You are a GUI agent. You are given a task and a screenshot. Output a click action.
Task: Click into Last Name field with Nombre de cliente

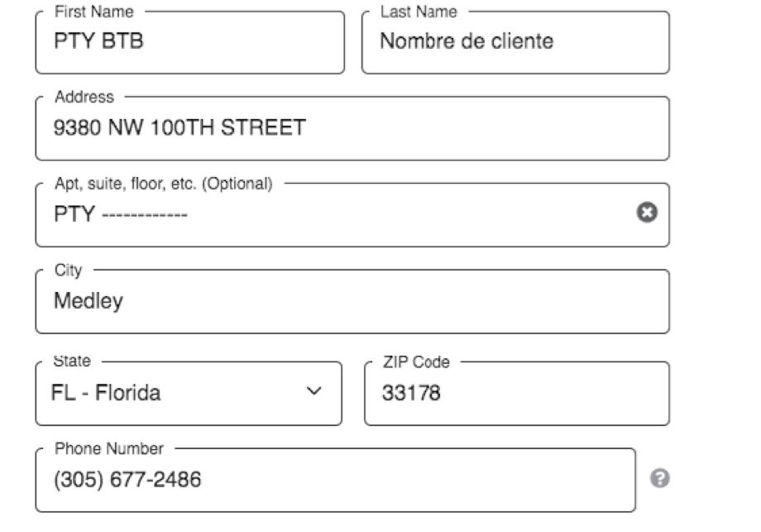(x=515, y=43)
